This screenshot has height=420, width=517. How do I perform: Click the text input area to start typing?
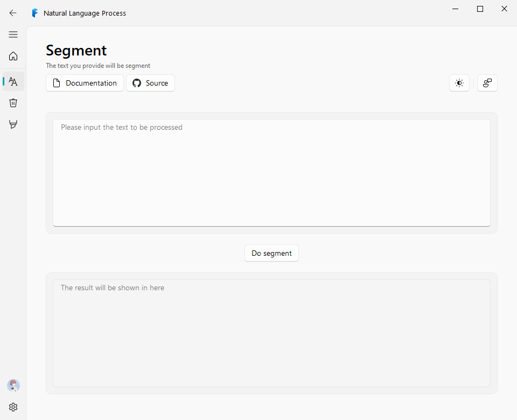click(271, 172)
